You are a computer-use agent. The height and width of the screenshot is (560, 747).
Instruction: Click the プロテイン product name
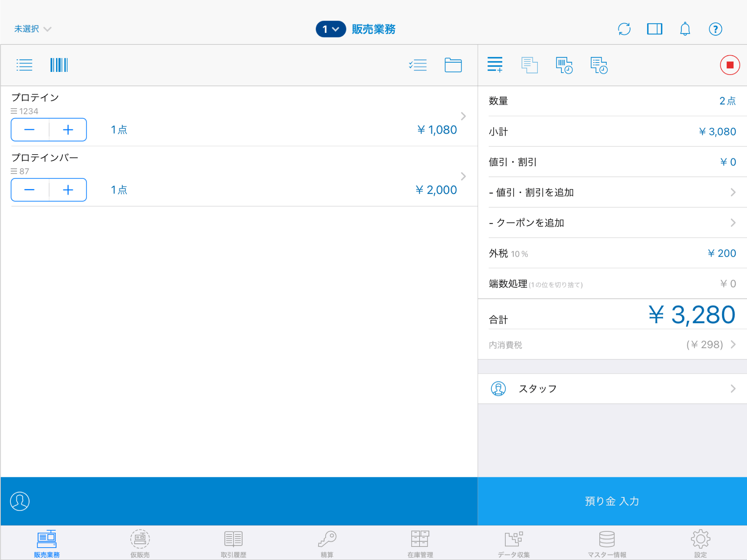click(35, 97)
